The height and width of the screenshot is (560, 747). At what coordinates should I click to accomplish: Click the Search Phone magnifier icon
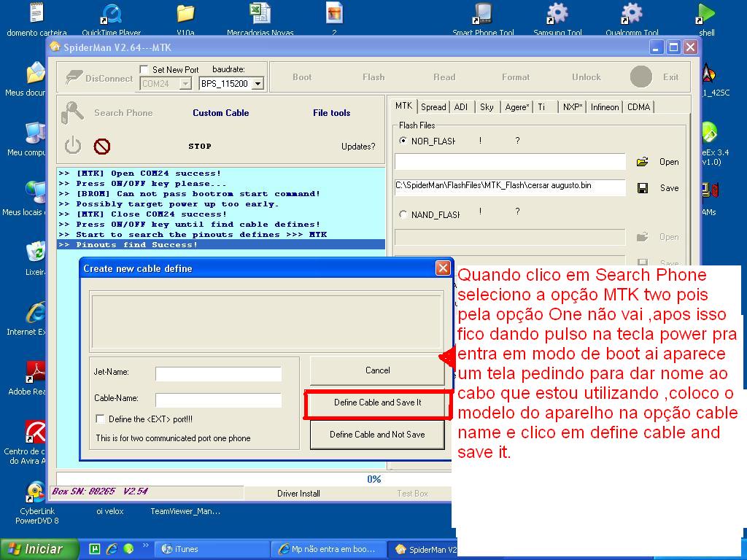[73, 112]
